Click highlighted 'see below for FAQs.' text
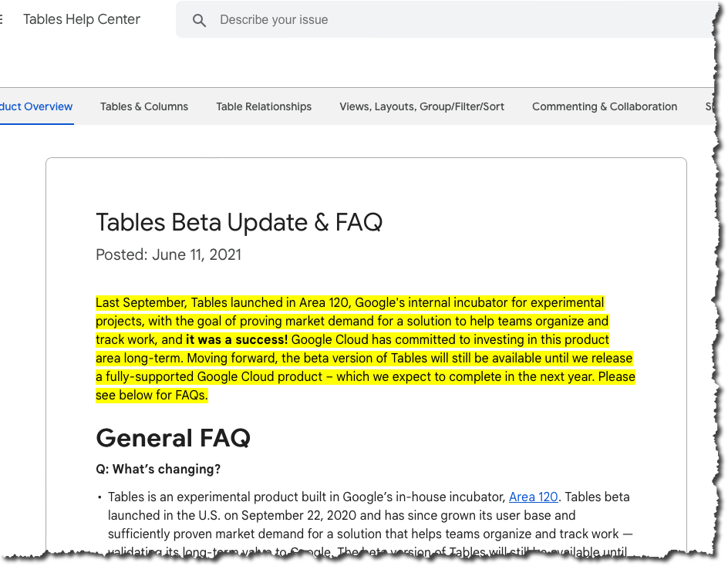 (x=152, y=396)
